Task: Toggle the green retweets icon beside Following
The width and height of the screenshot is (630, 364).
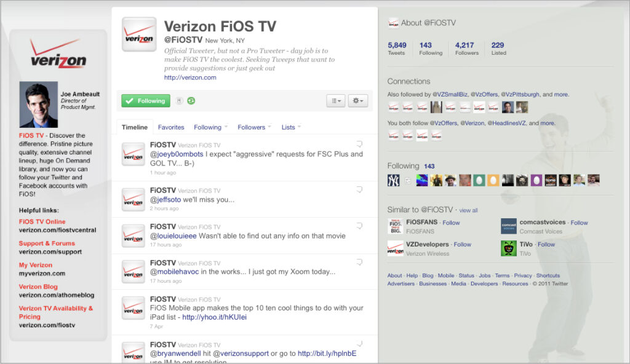Action: tap(191, 101)
